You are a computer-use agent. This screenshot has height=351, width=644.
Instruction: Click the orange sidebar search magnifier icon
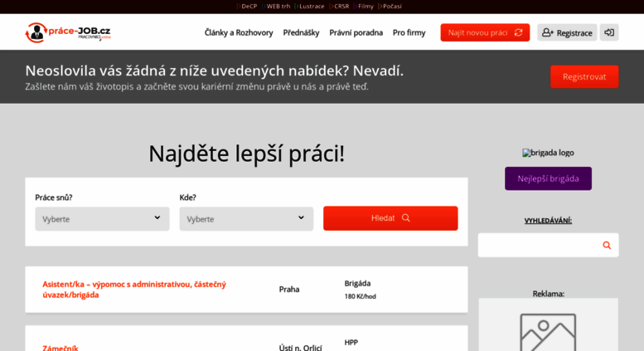point(607,246)
